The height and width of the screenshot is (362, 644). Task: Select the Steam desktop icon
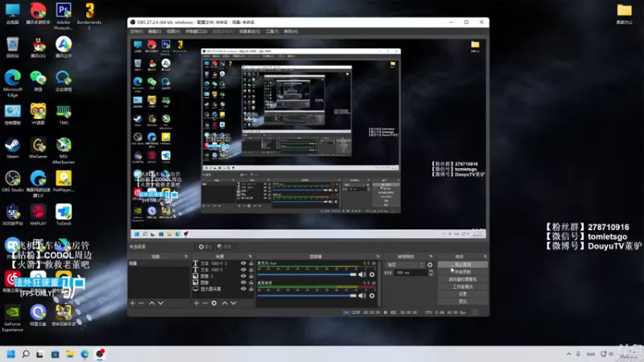(13, 148)
